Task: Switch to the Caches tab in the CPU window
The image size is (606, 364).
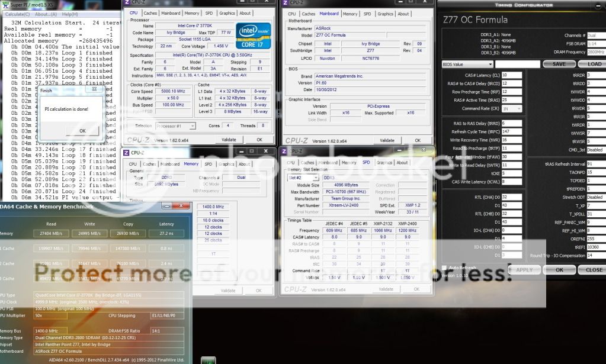Action: 150,13
